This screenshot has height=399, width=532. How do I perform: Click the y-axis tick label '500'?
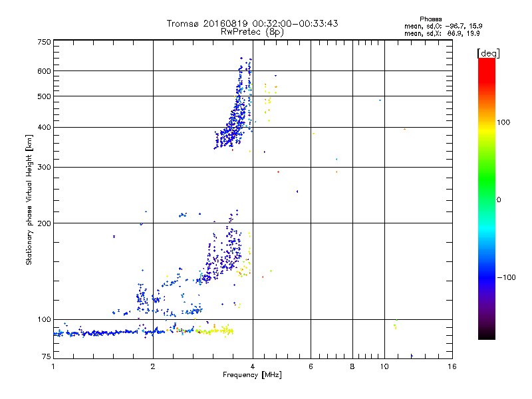[44, 96]
